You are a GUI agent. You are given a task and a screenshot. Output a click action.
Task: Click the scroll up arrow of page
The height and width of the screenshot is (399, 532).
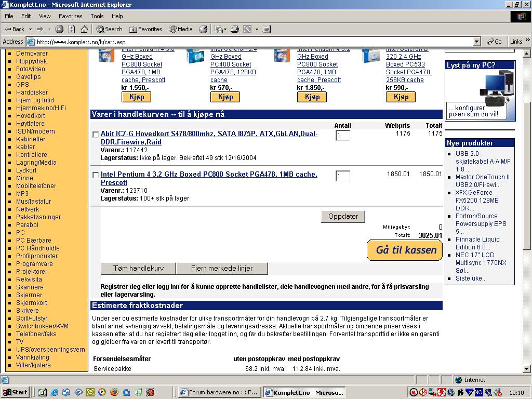[527, 54]
